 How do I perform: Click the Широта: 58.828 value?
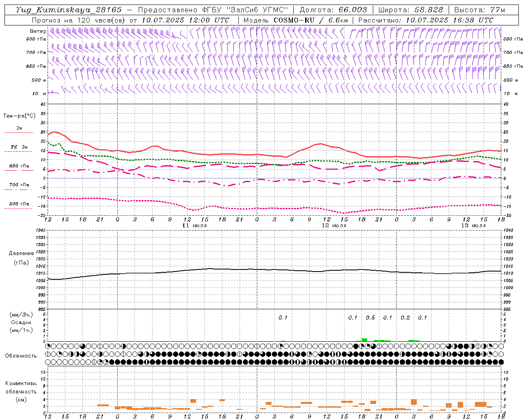[411, 10]
